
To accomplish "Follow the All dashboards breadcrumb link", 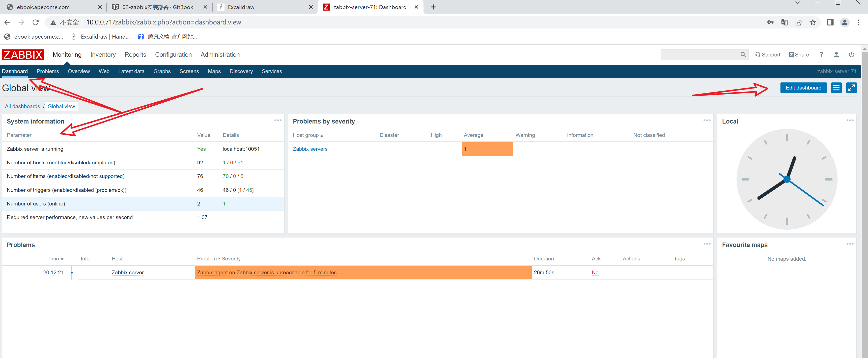I will [x=22, y=106].
